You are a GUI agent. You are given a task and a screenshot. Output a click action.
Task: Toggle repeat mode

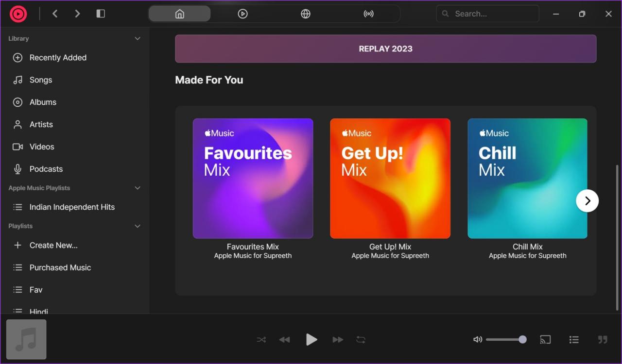pyautogui.click(x=361, y=340)
